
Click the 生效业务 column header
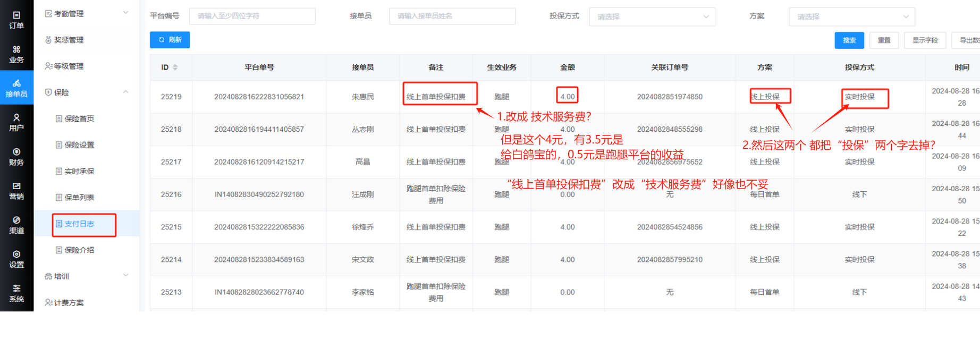click(x=502, y=67)
